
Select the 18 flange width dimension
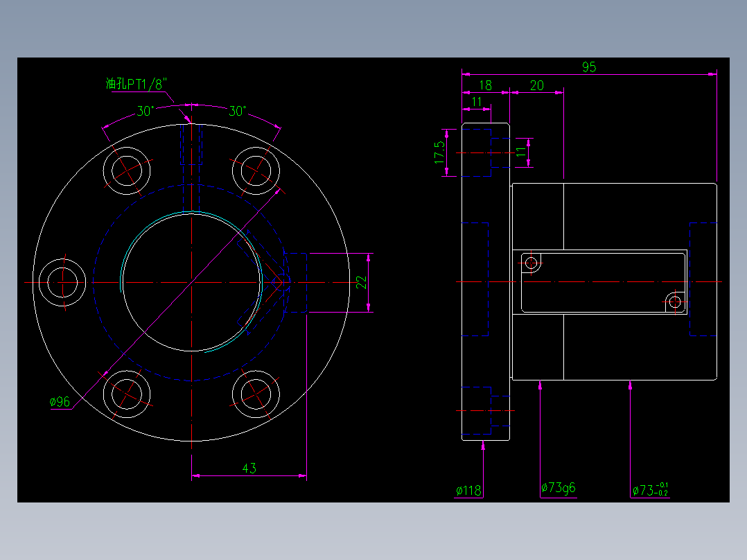486,85
